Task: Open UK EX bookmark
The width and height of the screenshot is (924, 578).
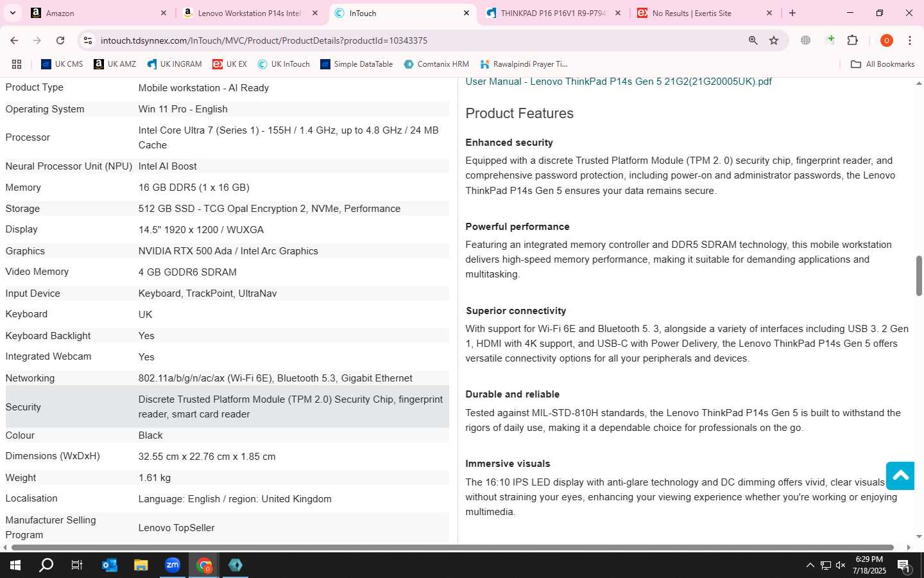Action: [x=230, y=64]
